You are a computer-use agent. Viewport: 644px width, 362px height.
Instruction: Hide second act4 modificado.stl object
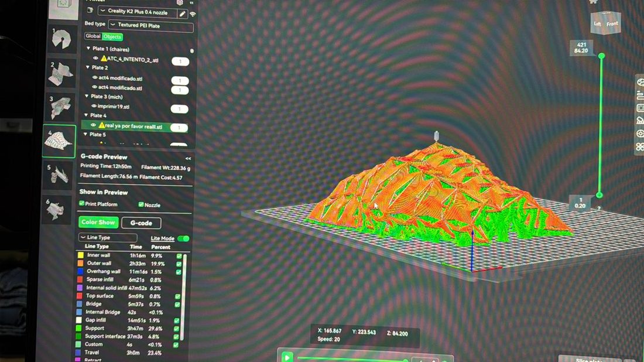94,87
